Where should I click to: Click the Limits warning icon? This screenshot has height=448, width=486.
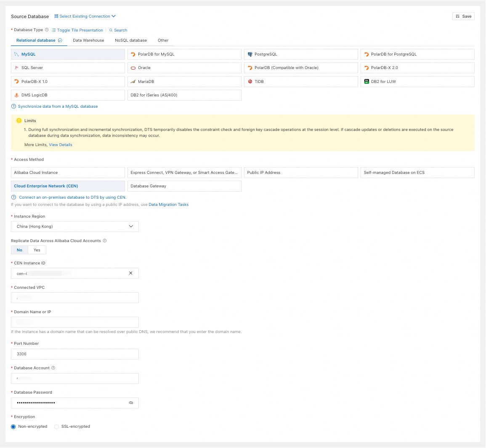click(19, 121)
